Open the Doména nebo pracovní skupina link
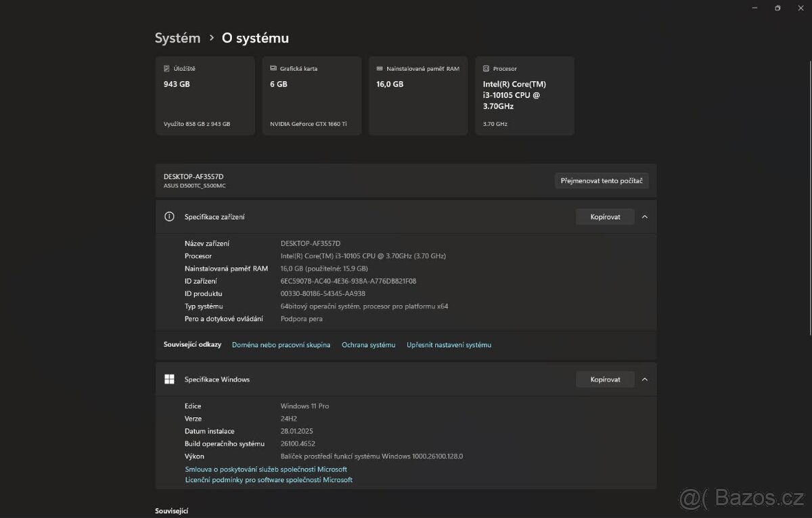 click(x=281, y=344)
